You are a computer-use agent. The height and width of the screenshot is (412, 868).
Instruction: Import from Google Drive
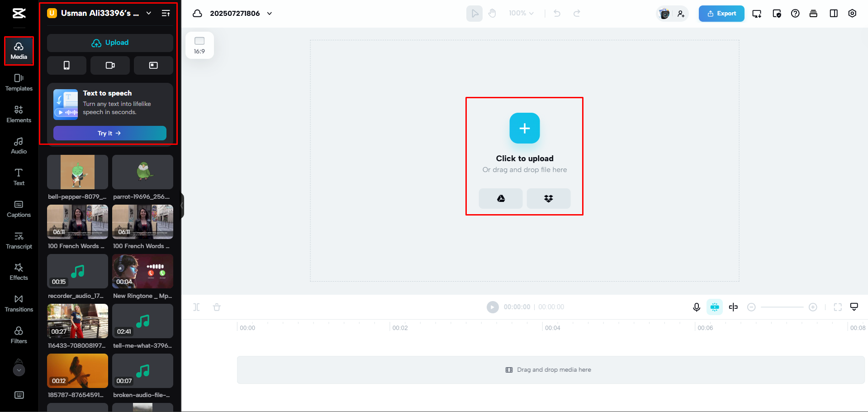tap(501, 198)
